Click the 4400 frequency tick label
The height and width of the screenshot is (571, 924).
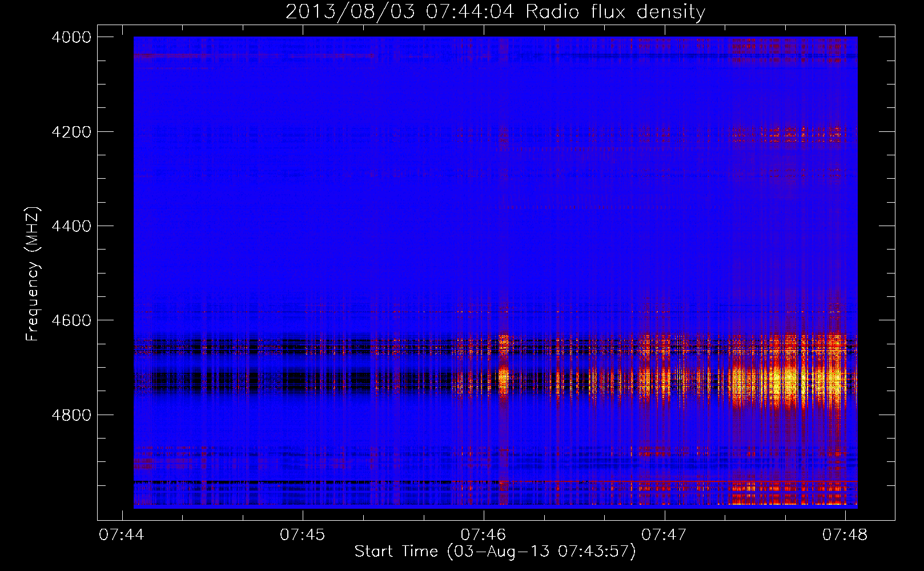click(x=71, y=226)
